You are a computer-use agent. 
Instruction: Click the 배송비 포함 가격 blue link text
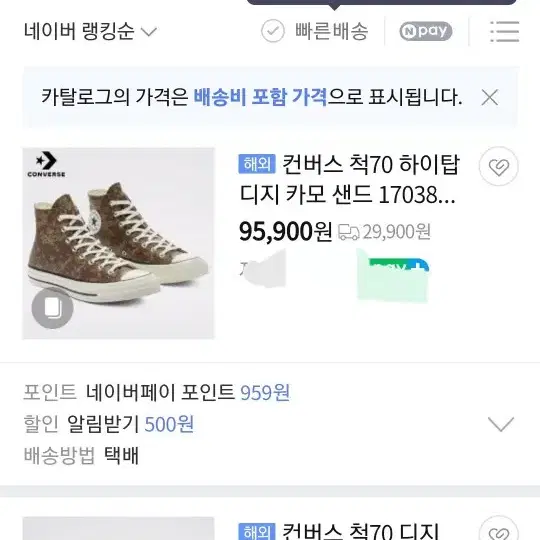coord(260,97)
